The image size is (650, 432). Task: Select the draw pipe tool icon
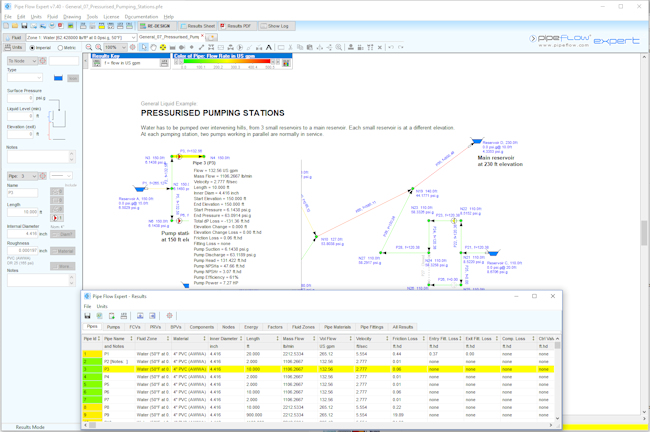[201, 47]
